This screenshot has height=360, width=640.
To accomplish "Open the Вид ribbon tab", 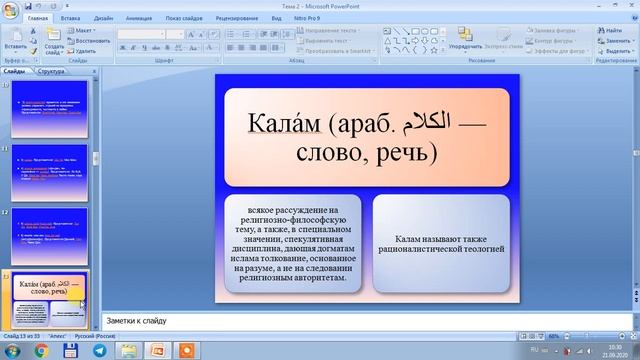I will pos(276,18).
